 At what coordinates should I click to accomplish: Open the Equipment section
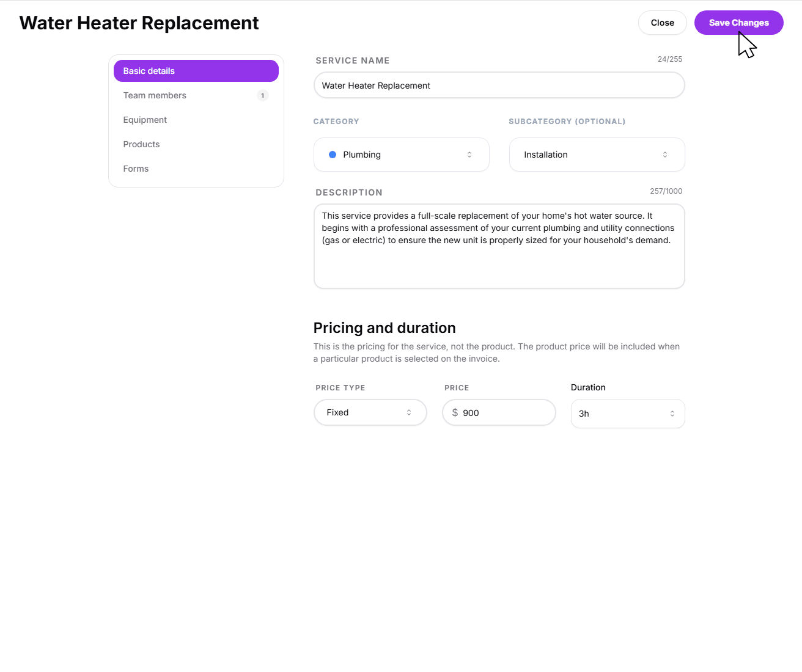[x=145, y=120]
